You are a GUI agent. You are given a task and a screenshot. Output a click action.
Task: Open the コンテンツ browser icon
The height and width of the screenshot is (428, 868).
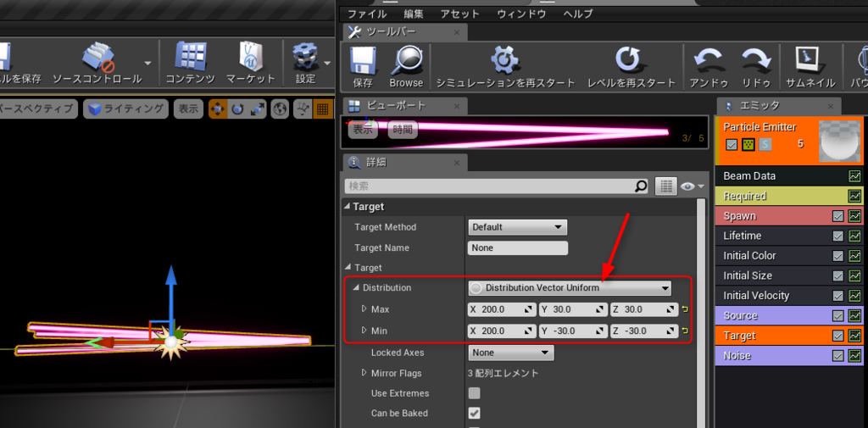pos(190,63)
